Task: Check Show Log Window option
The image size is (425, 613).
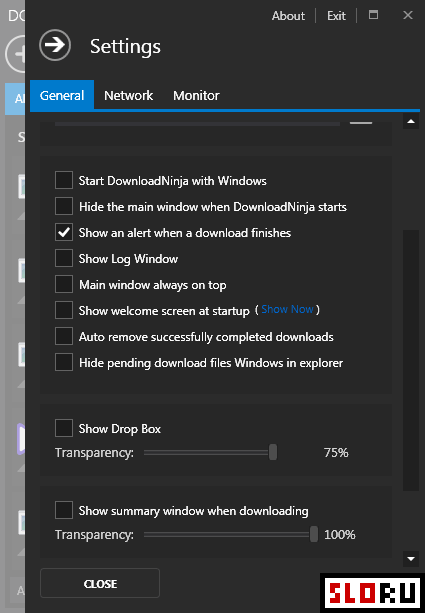Action: 64,258
